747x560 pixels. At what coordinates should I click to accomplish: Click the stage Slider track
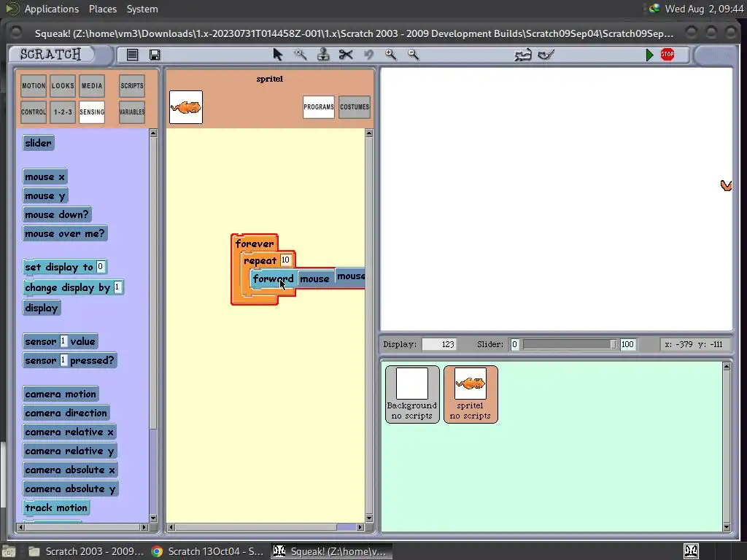569,344
